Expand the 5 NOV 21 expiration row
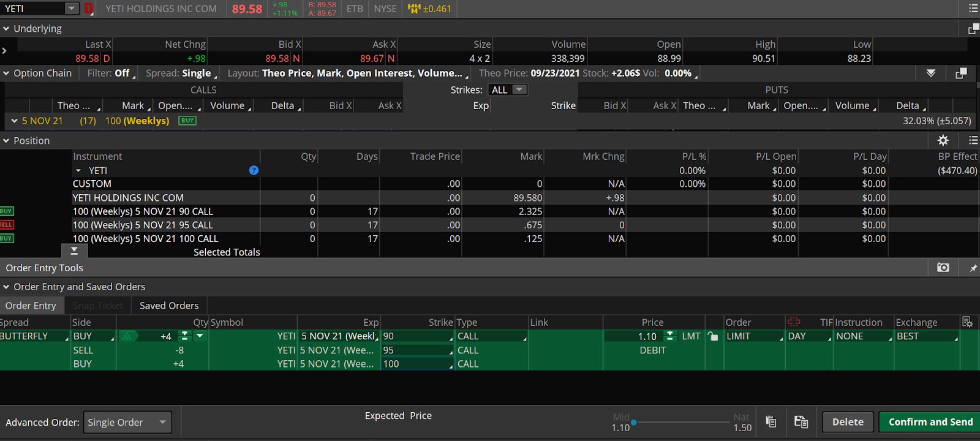The height and width of the screenshot is (441, 980). tap(14, 121)
